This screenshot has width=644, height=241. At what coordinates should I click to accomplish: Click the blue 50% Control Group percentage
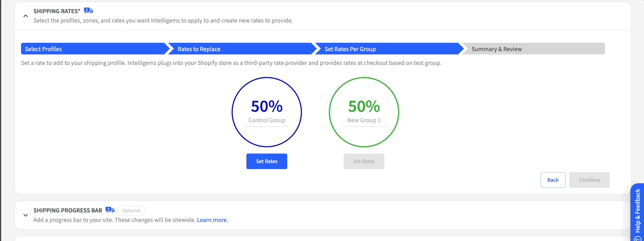[267, 106]
